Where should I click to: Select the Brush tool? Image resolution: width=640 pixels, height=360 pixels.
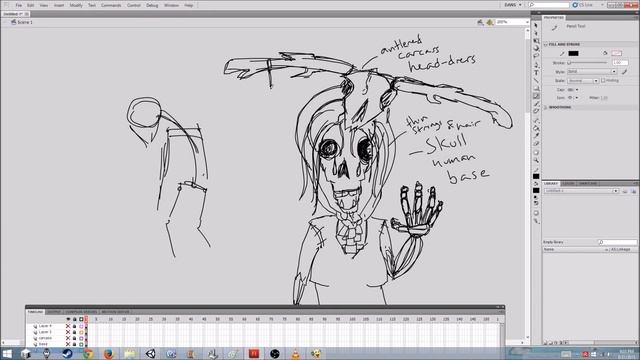536,104
